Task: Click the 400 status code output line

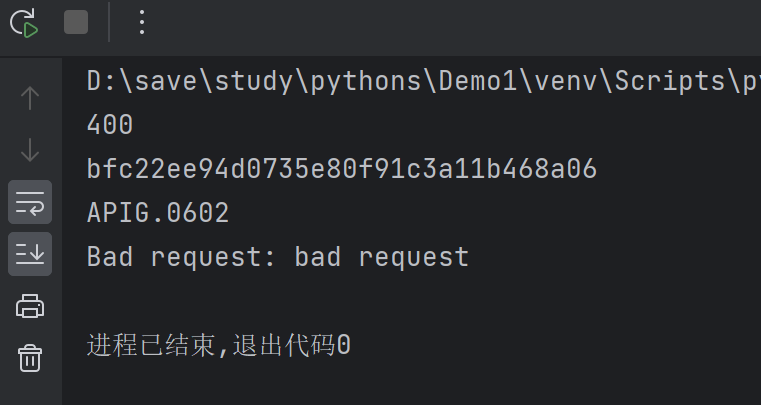Action: (110, 126)
